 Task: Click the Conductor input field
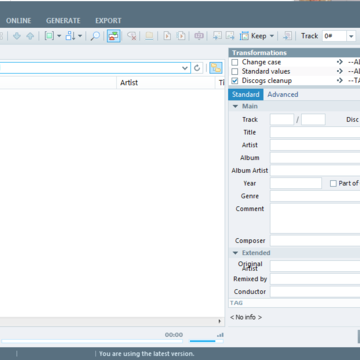coord(315,292)
